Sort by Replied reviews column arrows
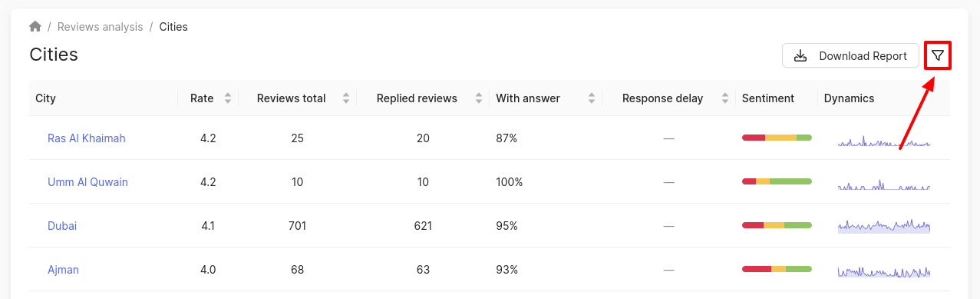Viewport: 980px width, 299px height. point(479,98)
